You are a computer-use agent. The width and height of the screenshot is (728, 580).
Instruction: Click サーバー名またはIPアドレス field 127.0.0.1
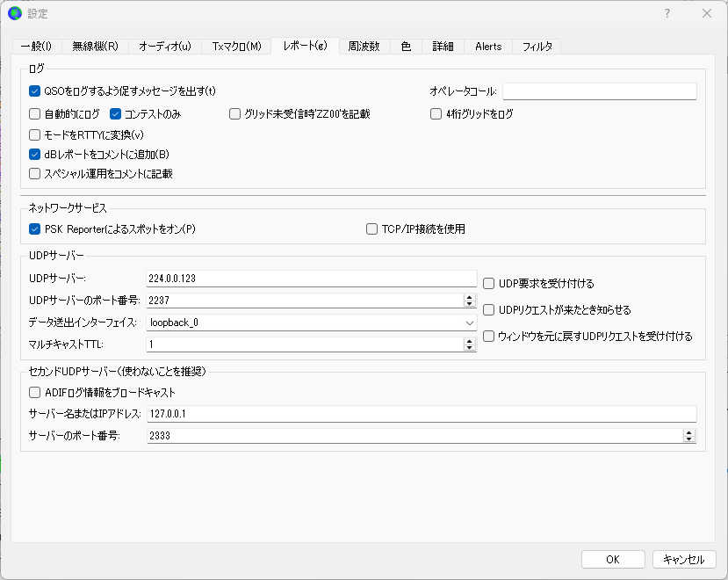click(x=422, y=414)
